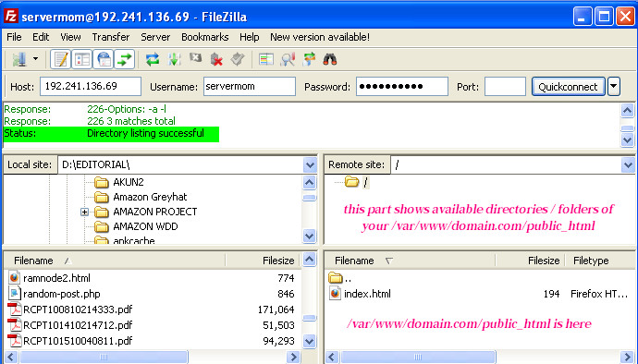
Task: Select RCPT101510040811.pdf file
Action: click(x=78, y=341)
